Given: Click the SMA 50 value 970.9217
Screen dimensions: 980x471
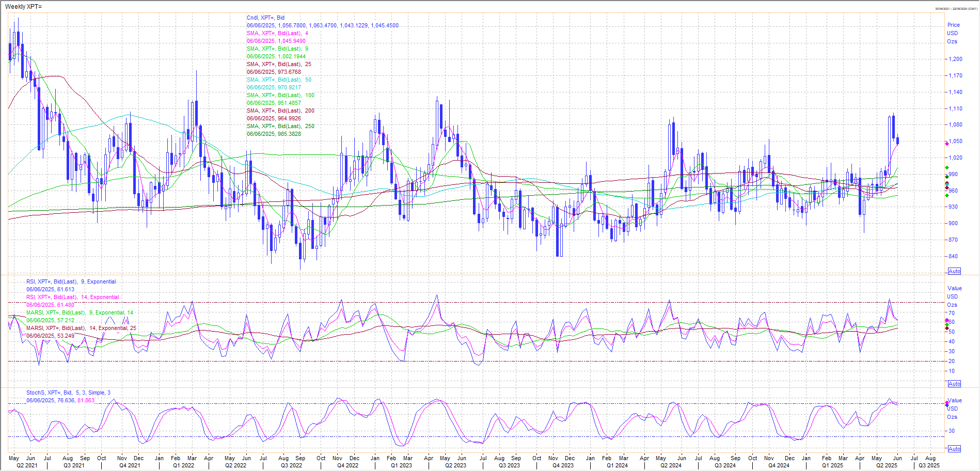Looking at the screenshot, I should tap(289, 87).
